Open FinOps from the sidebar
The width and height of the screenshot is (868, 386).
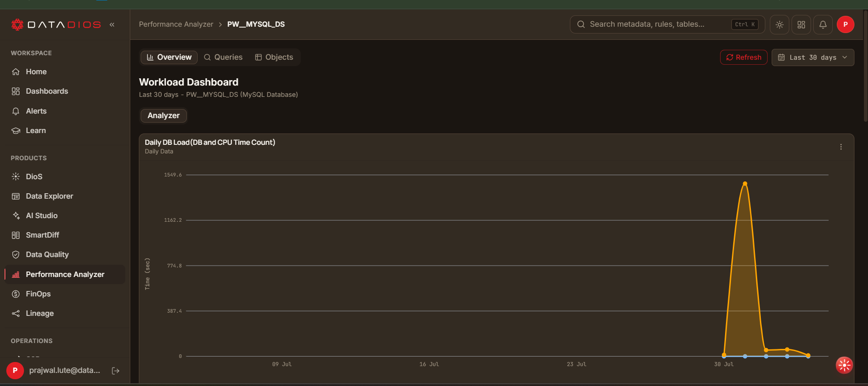click(x=65, y=294)
